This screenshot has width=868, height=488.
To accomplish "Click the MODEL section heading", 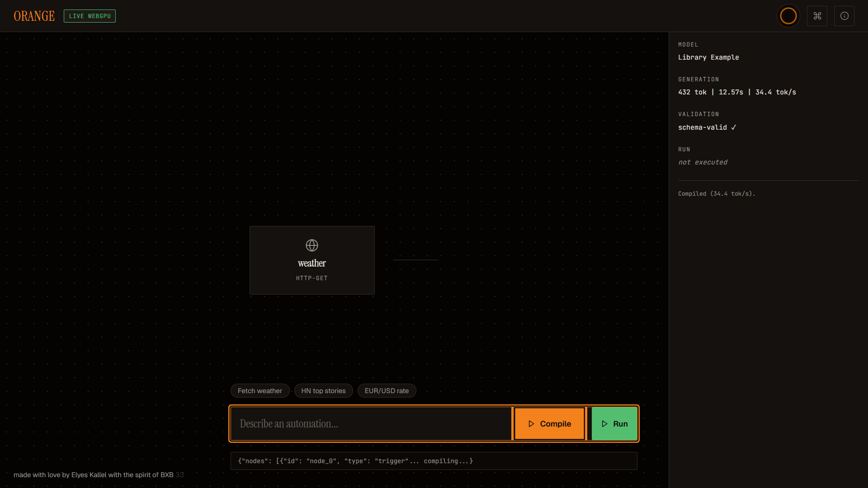I will (x=688, y=45).
